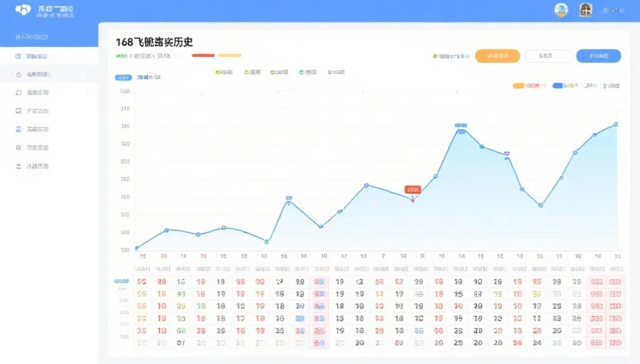The height and width of the screenshot is (364, 640).
Task: Click the fourth sidebar menu item's icon
Action: click(18, 111)
